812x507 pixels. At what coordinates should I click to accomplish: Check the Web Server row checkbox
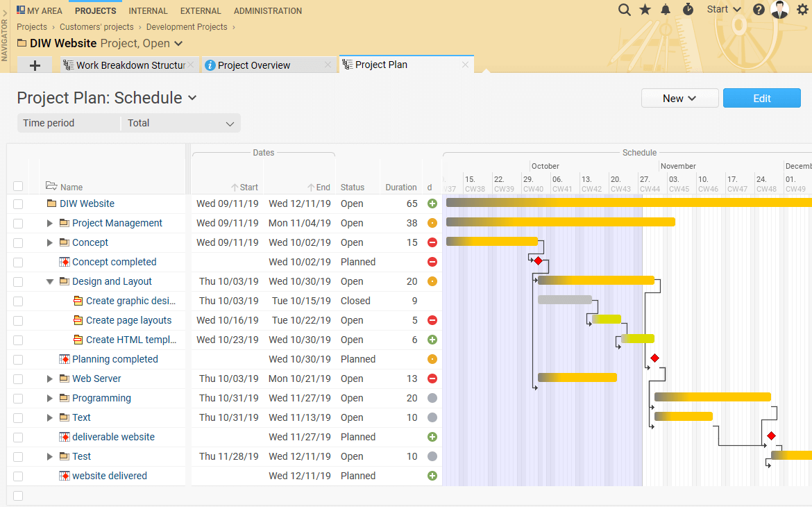coord(18,379)
